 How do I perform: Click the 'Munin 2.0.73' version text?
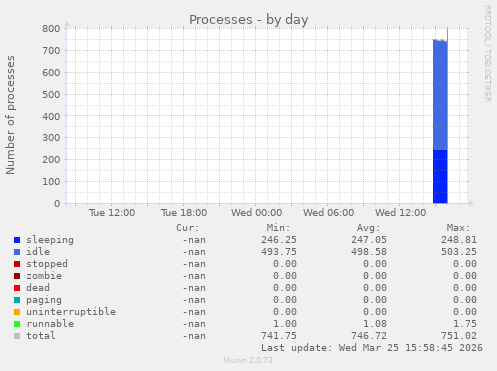(x=248, y=360)
